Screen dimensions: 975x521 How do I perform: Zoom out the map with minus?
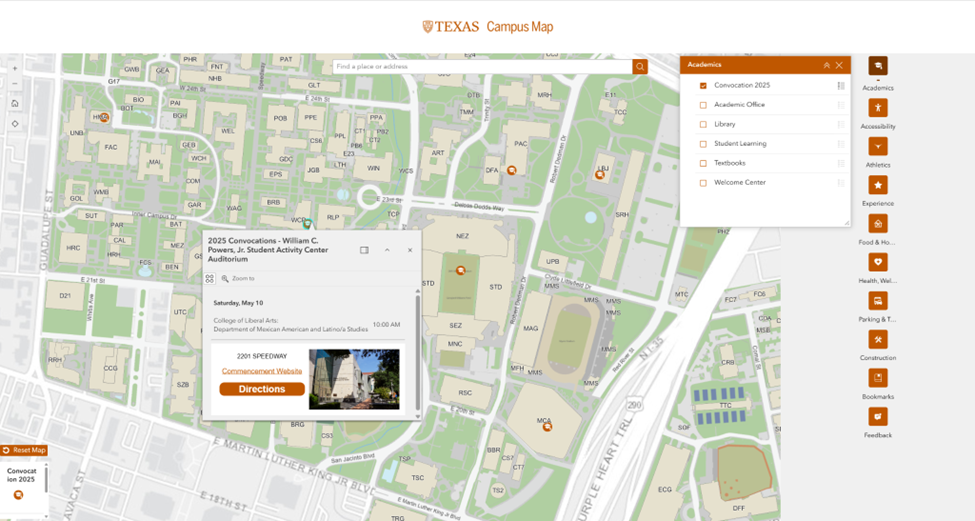pos(16,84)
